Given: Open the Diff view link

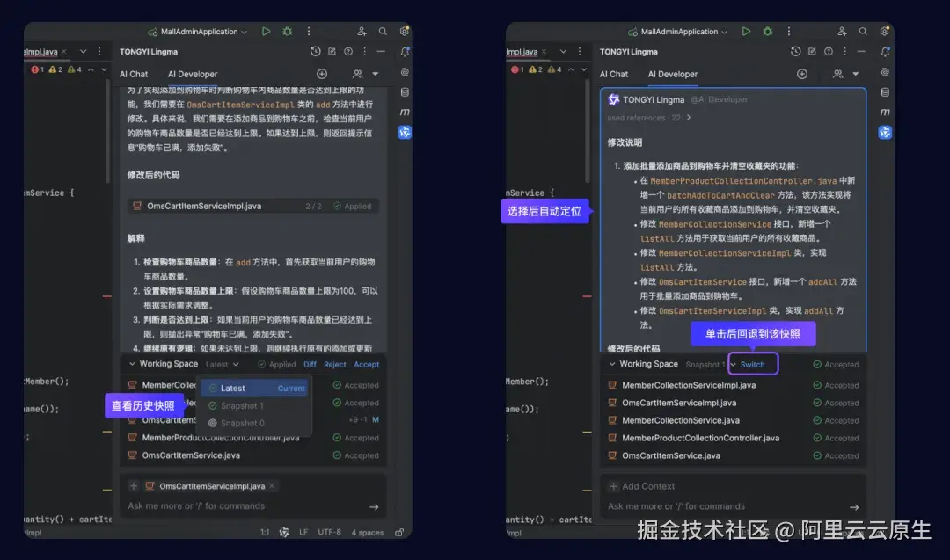Looking at the screenshot, I should tap(311, 364).
